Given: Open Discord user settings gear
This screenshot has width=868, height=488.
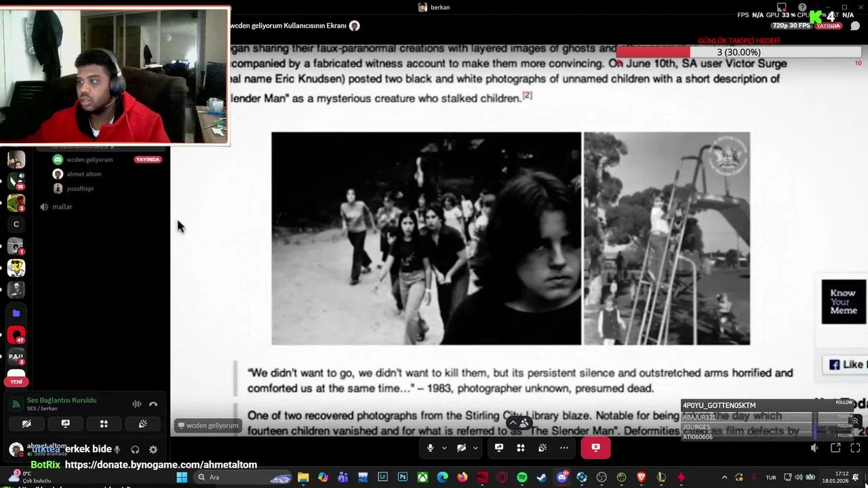Looking at the screenshot, I should coord(153,449).
